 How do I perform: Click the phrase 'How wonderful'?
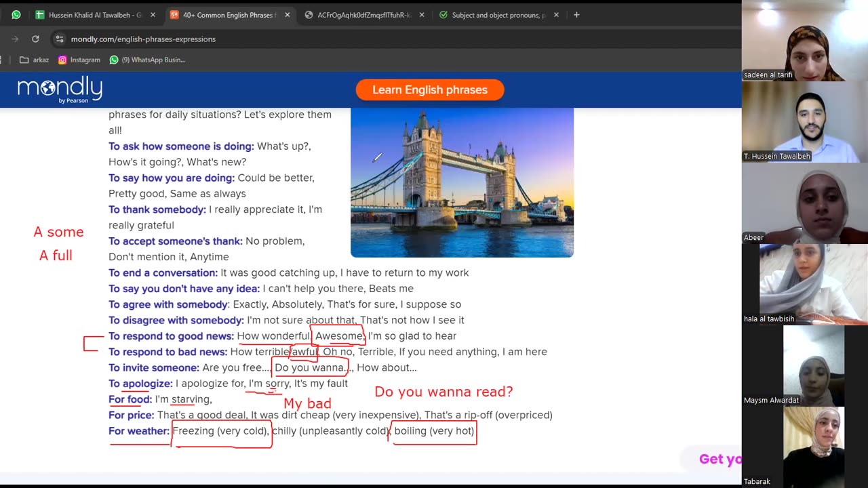coord(273,336)
